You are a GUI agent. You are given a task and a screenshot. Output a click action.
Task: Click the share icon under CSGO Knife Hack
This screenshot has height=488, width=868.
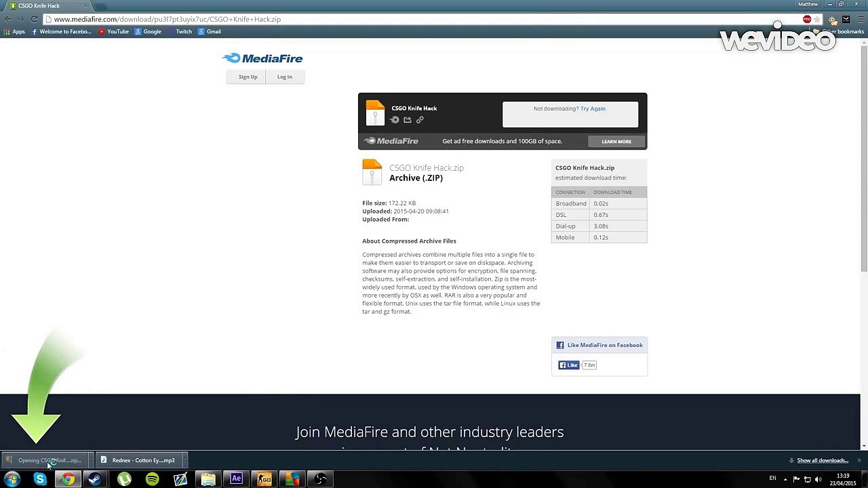[x=407, y=120]
